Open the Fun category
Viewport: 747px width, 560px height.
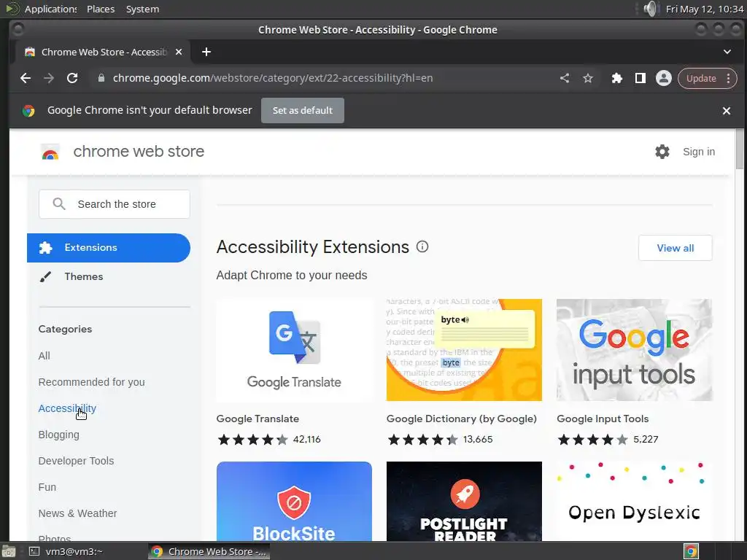pyautogui.click(x=47, y=487)
